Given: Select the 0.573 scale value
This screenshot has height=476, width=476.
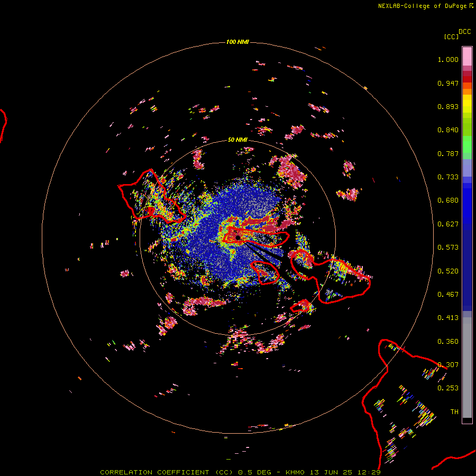Looking at the screenshot, I should [x=448, y=248].
